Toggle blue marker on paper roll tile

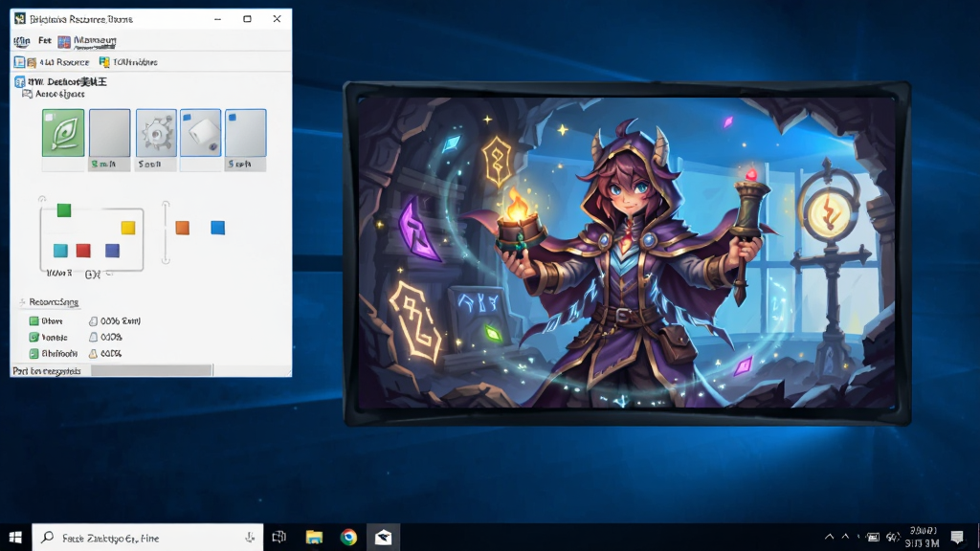click(187, 117)
